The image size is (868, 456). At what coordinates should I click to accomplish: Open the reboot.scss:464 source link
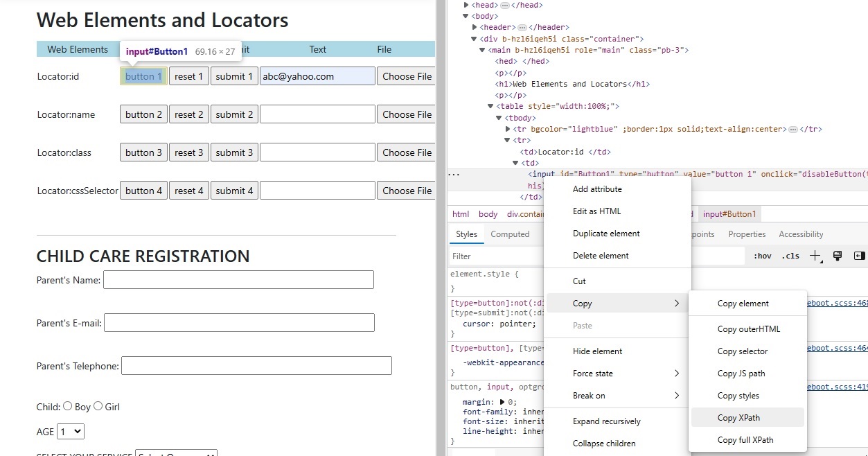click(x=838, y=348)
